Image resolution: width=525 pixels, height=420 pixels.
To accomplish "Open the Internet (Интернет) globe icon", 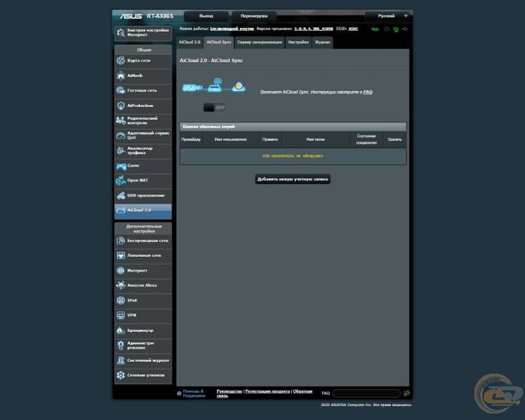I will (x=120, y=270).
